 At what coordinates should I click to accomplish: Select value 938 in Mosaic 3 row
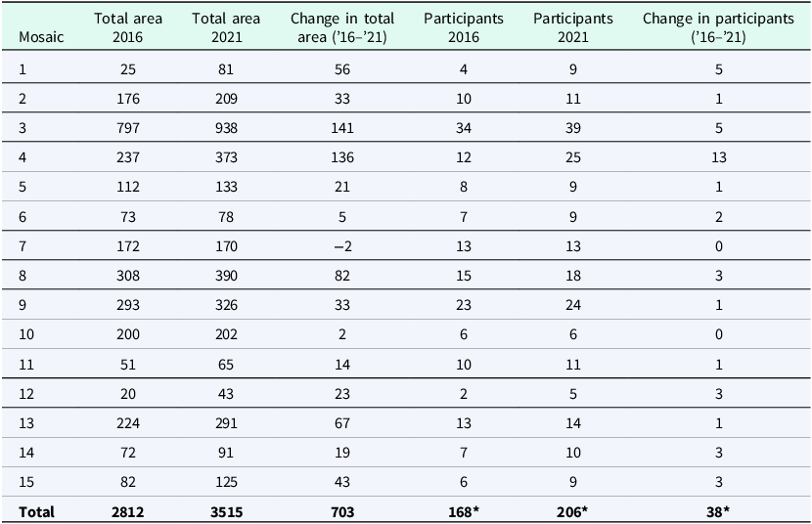click(226, 128)
